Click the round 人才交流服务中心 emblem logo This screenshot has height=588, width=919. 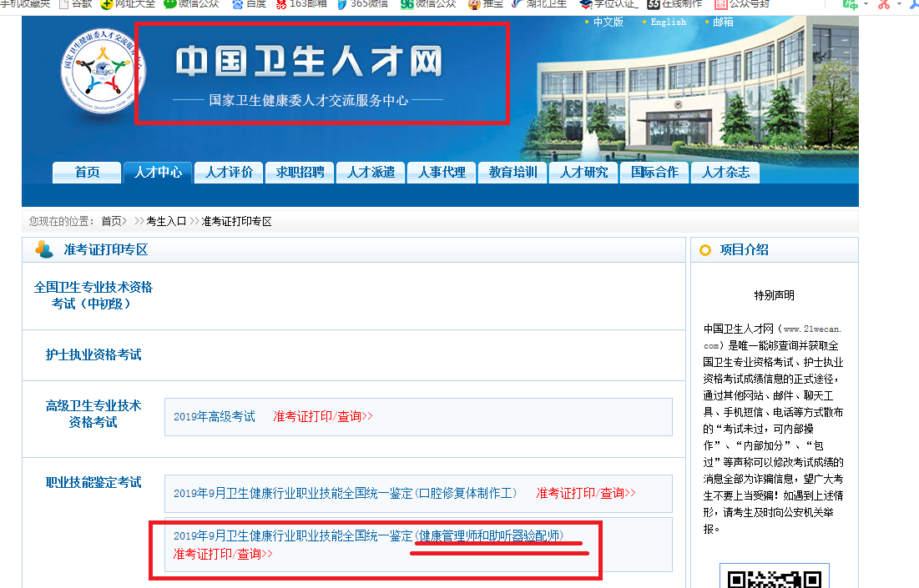pos(103,71)
